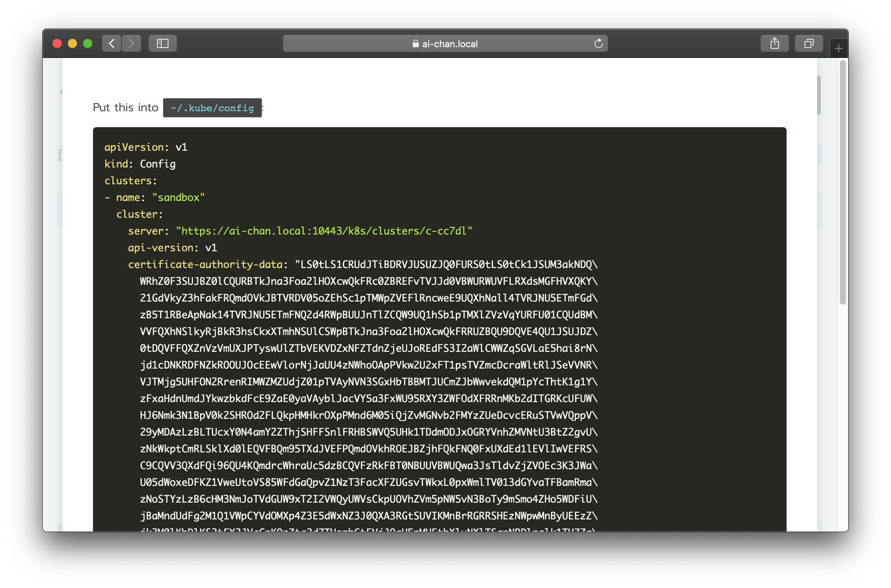Screen dimensions: 891x588
Task: Click the page's outer vertical scrollbar
Action: point(843,183)
